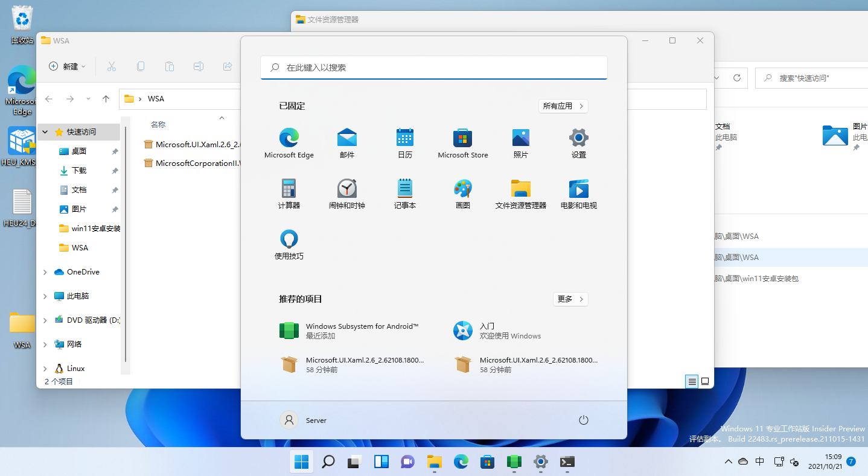The image size is (868, 476).
Task: Click the Paste icon in WSA window toolbar
Action: coord(170,66)
